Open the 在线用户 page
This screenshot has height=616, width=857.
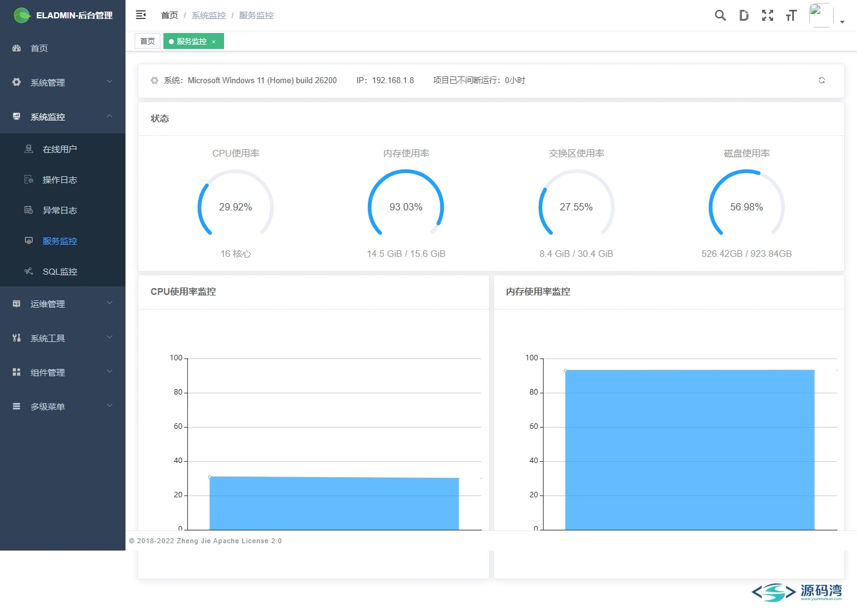(62, 149)
